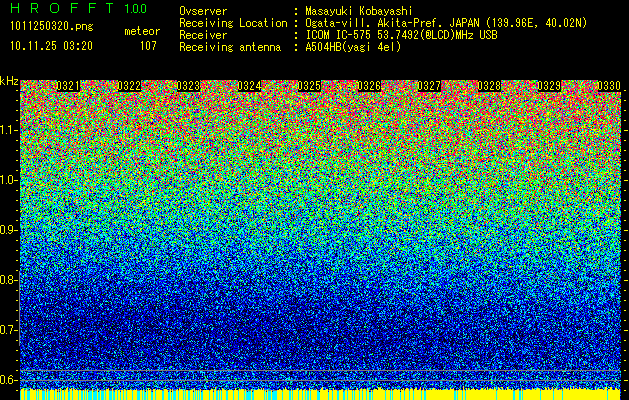Image resolution: width=629 pixels, height=400 pixels.
Task: Select the 0328 time marker
Action: click(x=489, y=86)
